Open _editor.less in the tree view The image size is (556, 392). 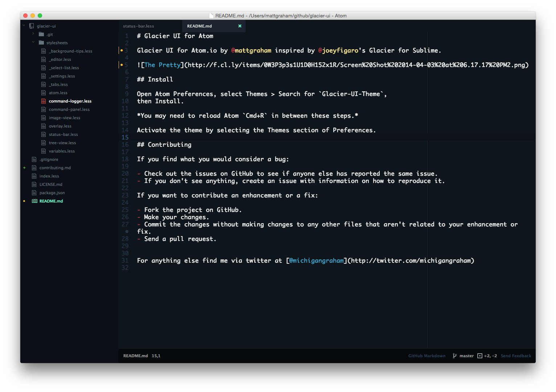[60, 59]
